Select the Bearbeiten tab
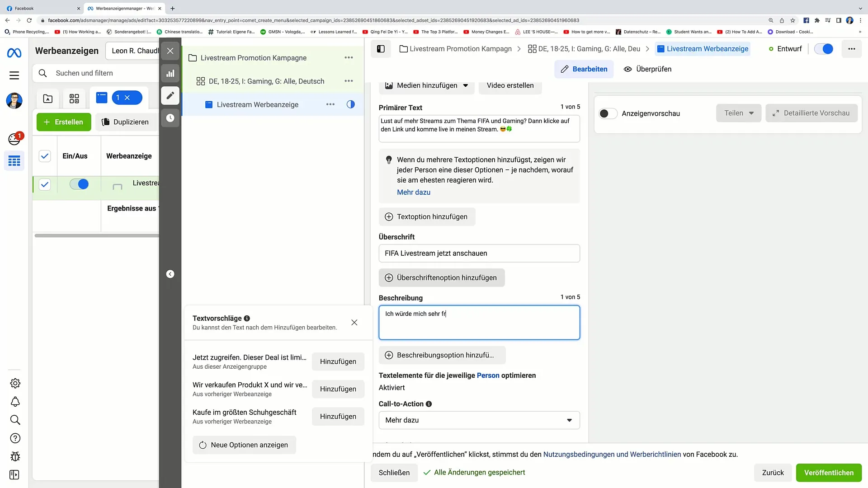This screenshot has height=488, width=868. pyautogui.click(x=585, y=69)
